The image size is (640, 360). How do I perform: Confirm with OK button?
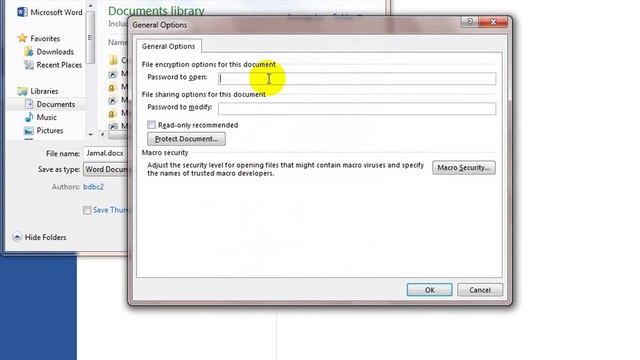click(x=429, y=290)
